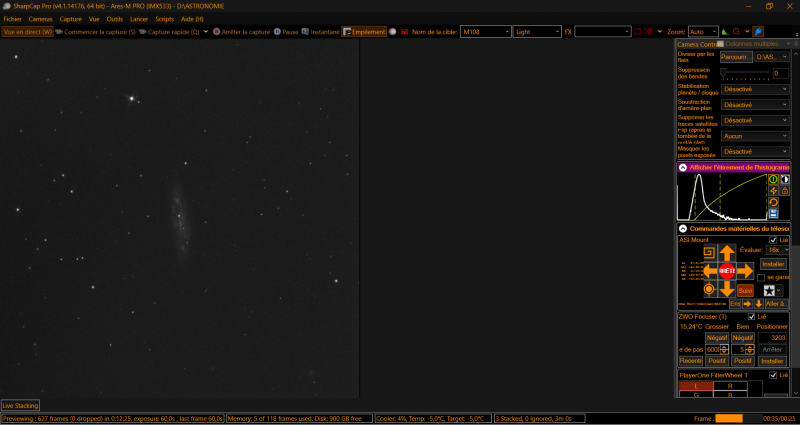Click the green histogram toolbar icon
This screenshot has height=425, width=800.
click(725, 32)
